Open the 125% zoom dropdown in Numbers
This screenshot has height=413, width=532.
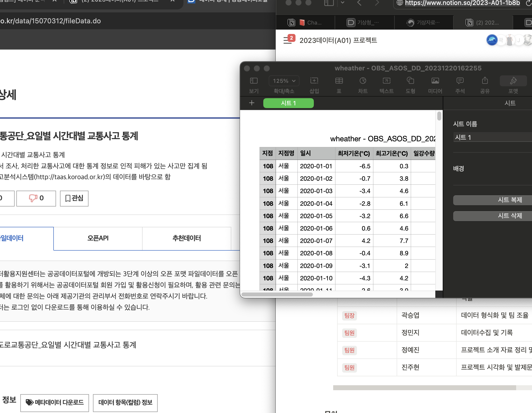coord(284,81)
